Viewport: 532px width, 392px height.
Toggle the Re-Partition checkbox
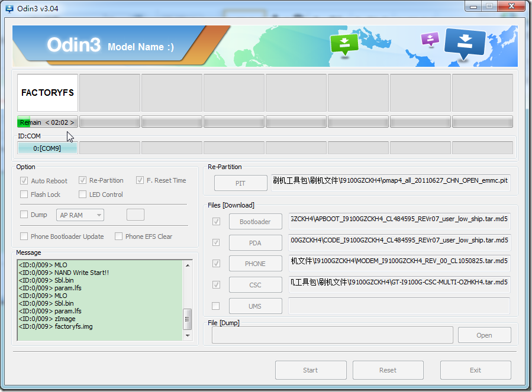pyautogui.click(x=82, y=180)
